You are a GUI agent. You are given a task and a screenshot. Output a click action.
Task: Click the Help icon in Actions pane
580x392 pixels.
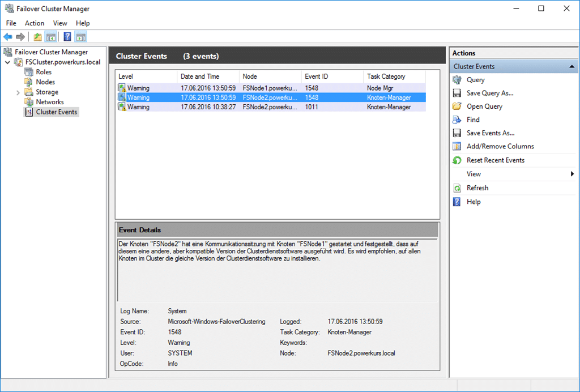click(457, 202)
